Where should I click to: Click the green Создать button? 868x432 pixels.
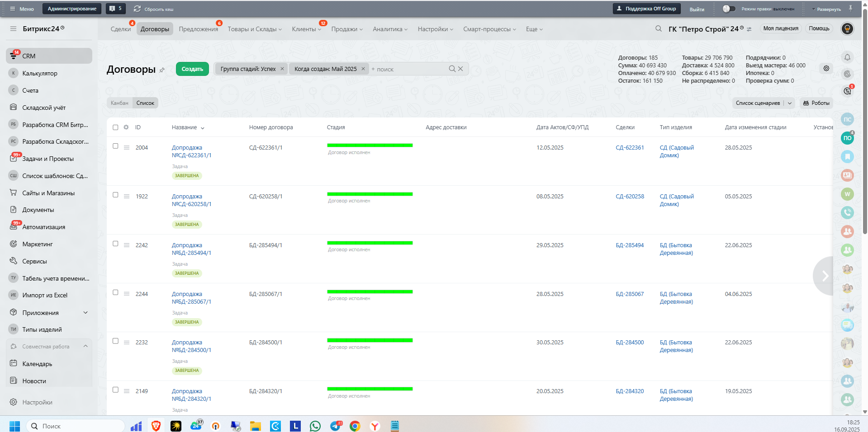coord(192,69)
